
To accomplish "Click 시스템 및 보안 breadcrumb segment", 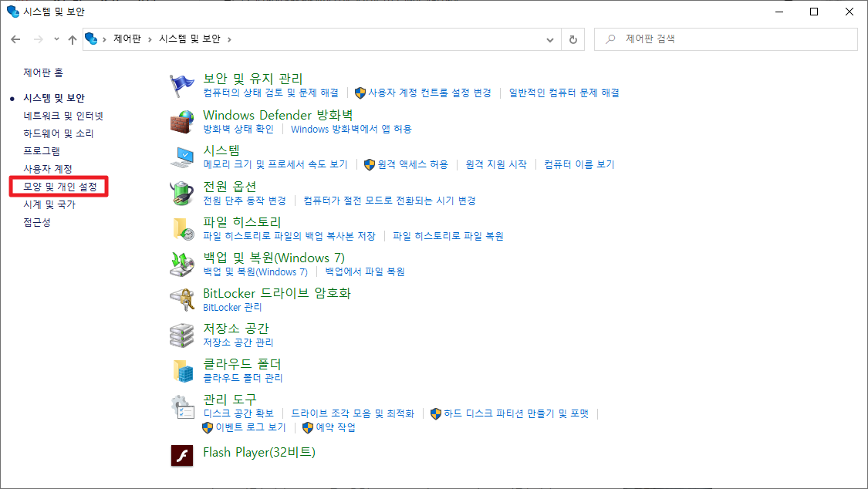I will pyautogui.click(x=190, y=39).
